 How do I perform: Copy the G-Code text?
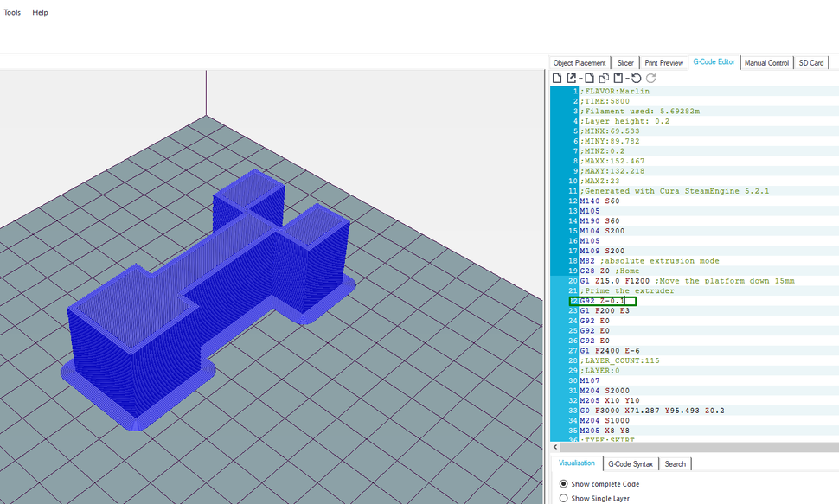[x=605, y=78]
